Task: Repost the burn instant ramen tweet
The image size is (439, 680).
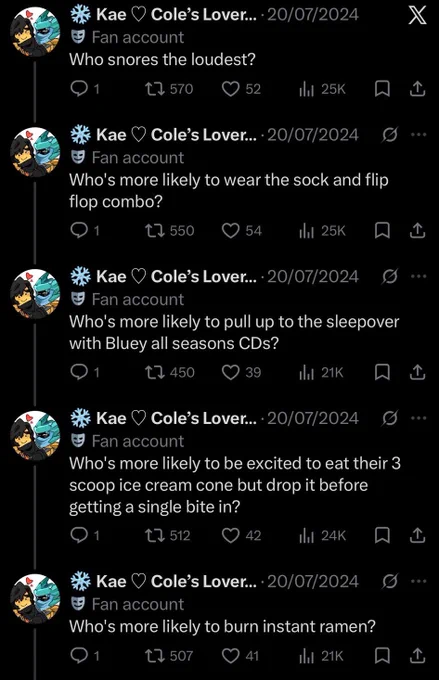Action: pos(168,656)
